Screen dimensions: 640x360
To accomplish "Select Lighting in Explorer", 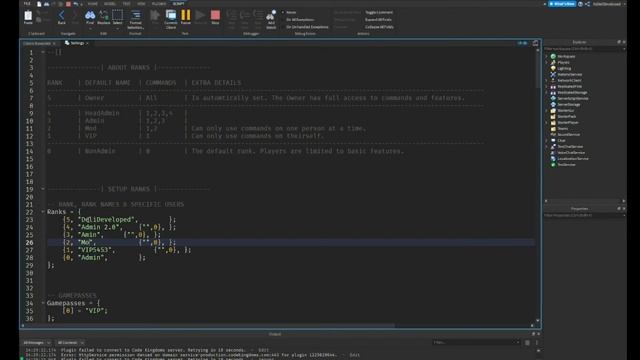I will pyautogui.click(x=564, y=69).
